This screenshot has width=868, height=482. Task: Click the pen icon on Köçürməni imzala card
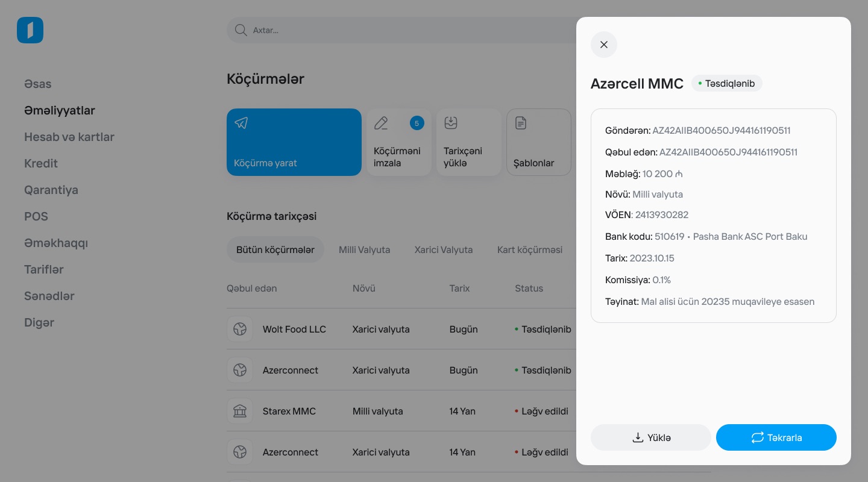tap(381, 123)
